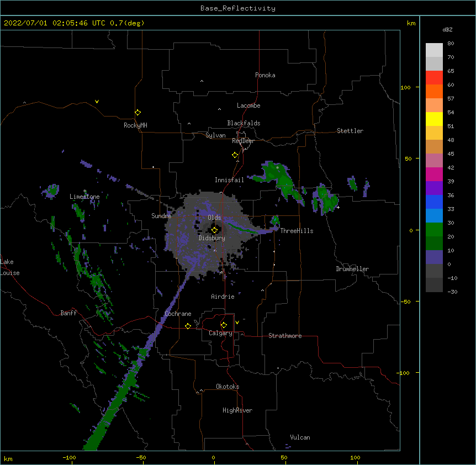Click the green storm cell west of Drumheller marker

tap(326, 199)
